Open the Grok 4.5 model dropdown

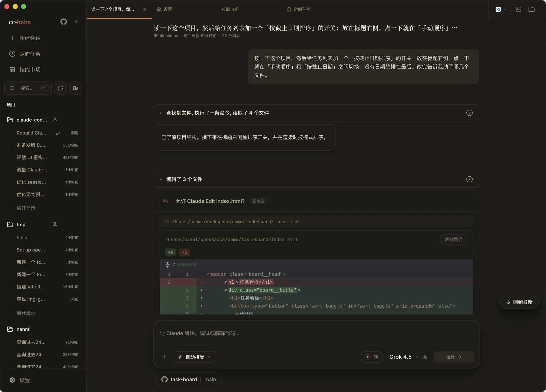(x=403, y=357)
